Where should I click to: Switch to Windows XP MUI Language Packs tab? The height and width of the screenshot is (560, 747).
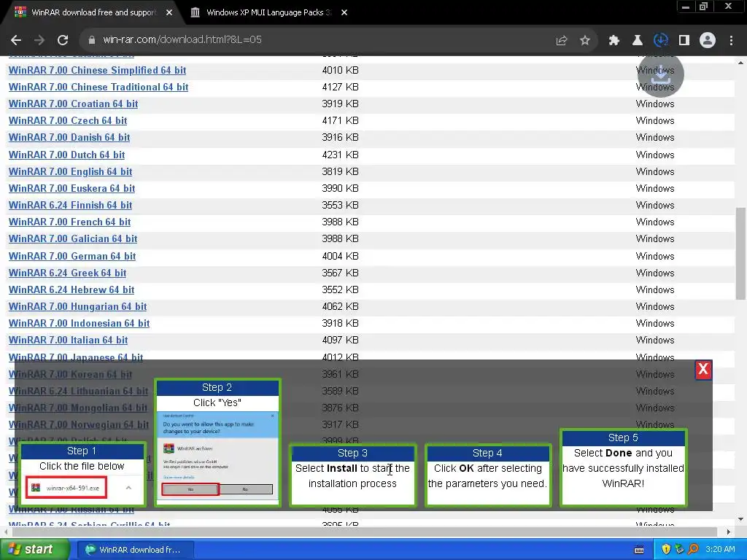(x=268, y=12)
